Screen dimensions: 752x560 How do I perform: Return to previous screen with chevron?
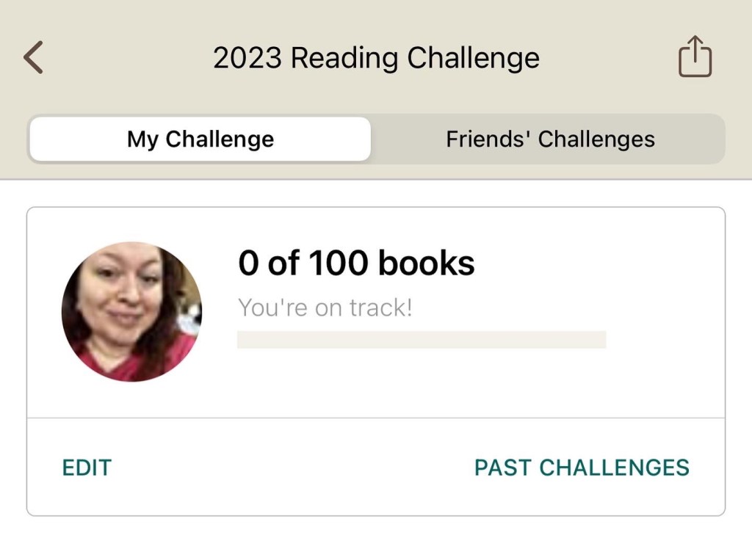[x=34, y=57]
